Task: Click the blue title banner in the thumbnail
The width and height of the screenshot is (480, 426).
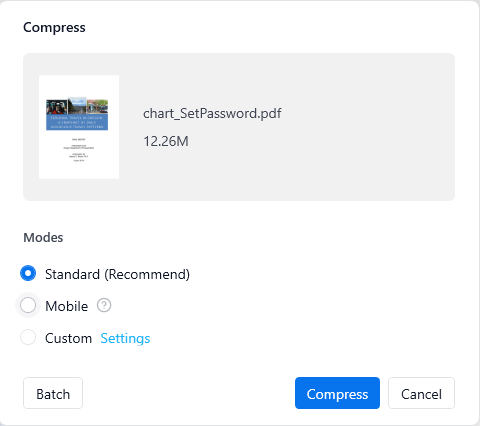Action: point(77,122)
